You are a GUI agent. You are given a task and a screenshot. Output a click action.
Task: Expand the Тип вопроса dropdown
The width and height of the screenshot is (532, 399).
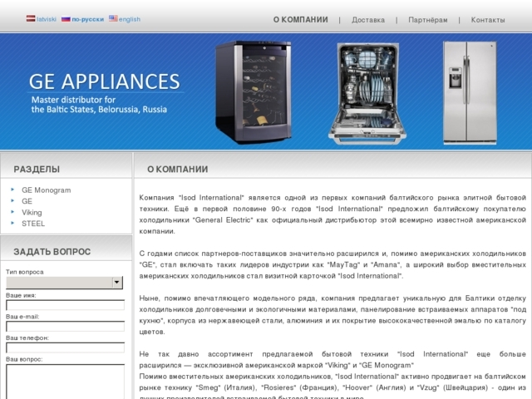click(65, 283)
